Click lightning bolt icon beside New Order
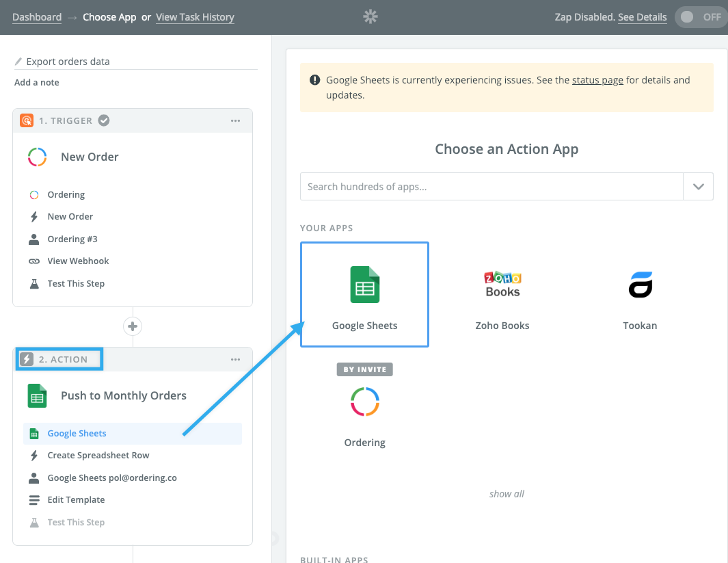Screen dimensions: 728x563 34,216
